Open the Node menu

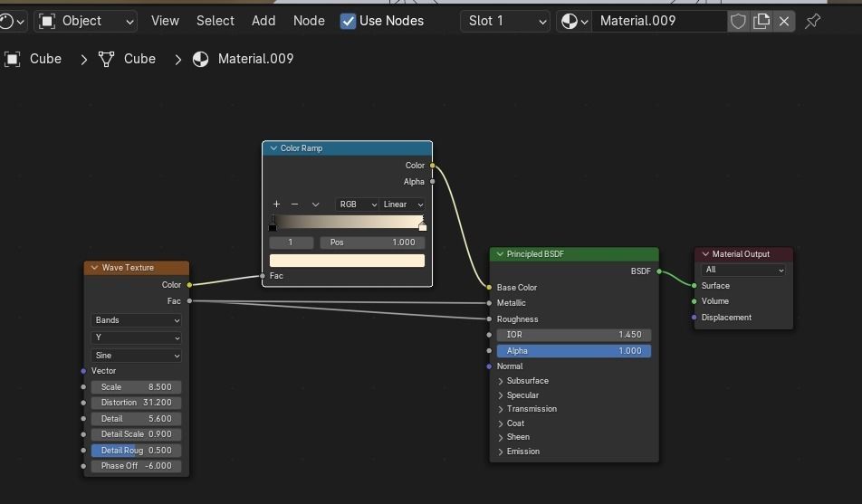click(309, 22)
